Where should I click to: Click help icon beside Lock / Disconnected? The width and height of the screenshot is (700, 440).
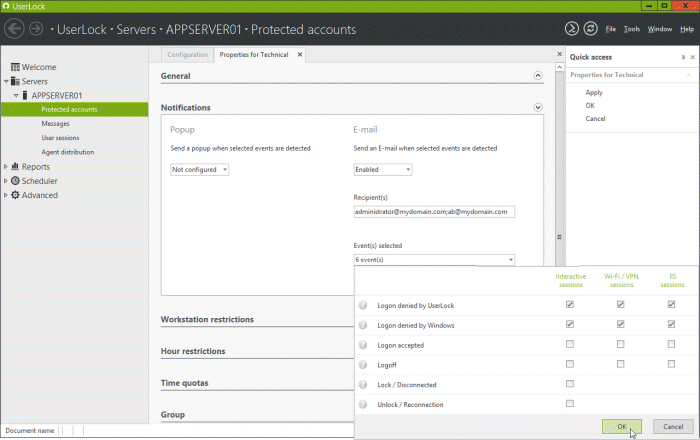(x=363, y=385)
